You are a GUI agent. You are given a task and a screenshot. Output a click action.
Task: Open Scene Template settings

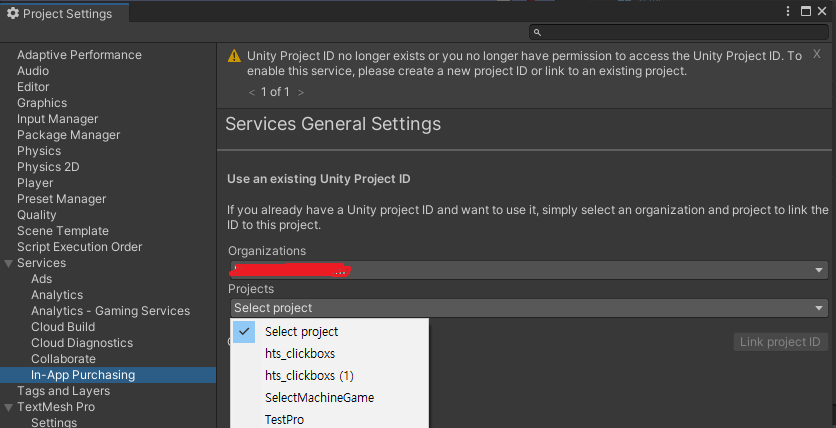(x=63, y=231)
